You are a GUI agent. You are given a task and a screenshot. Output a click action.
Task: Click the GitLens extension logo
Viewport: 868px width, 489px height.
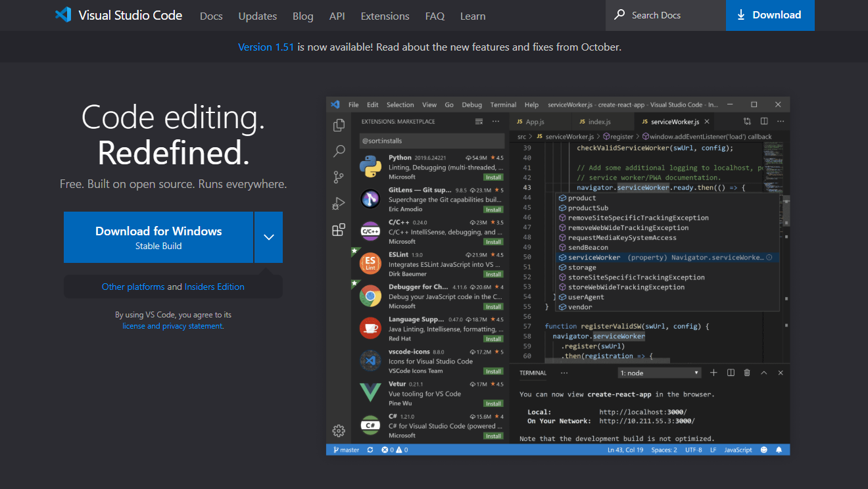click(x=371, y=199)
